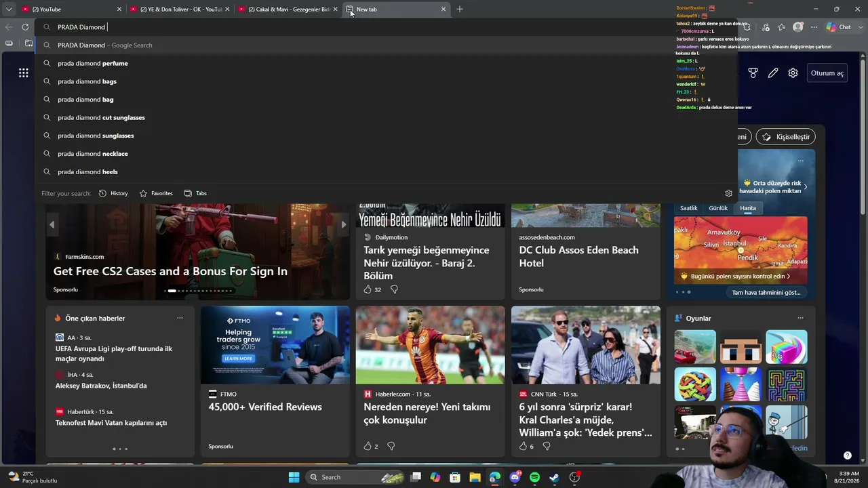This screenshot has width=868, height=488.
Task: Click the media music note toolbar icon
Action: tap(766, 27)
